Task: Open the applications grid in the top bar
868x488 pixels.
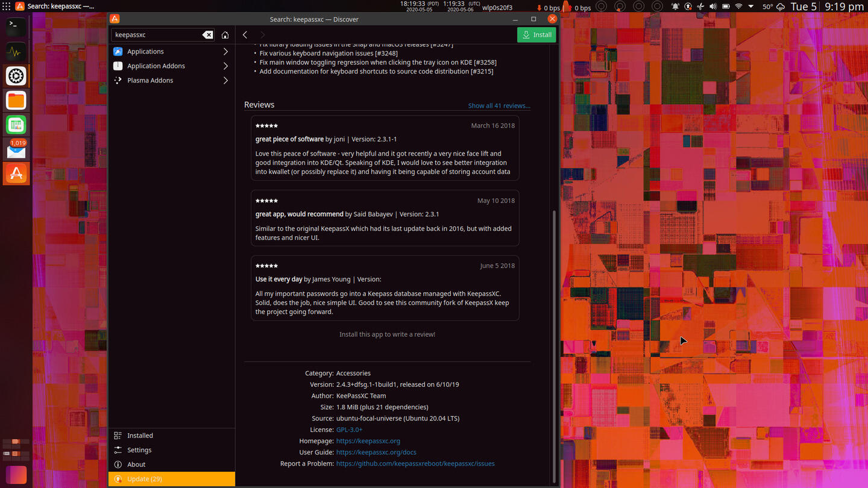Action: pos(6,6)
